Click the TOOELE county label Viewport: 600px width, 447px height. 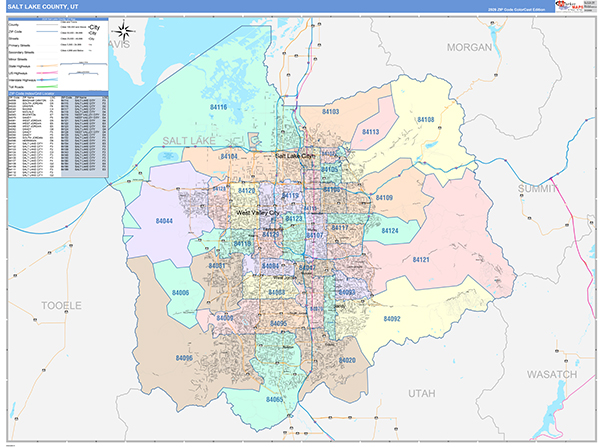(x=61, y=305)
